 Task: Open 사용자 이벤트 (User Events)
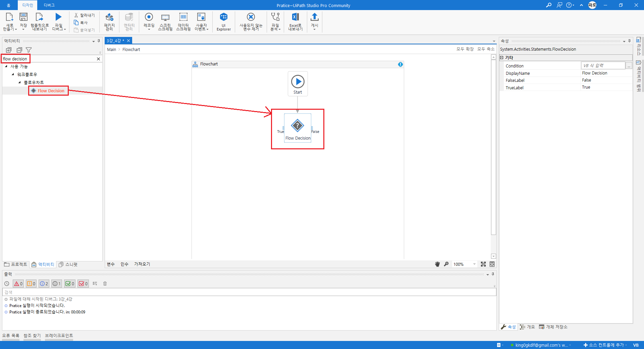[202, 22]
